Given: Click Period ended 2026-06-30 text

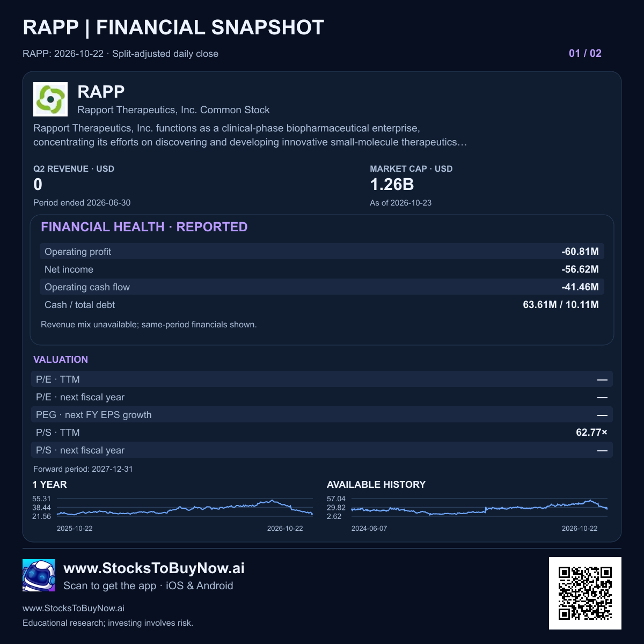Looking at the screenshot, I should pos(82,203).
